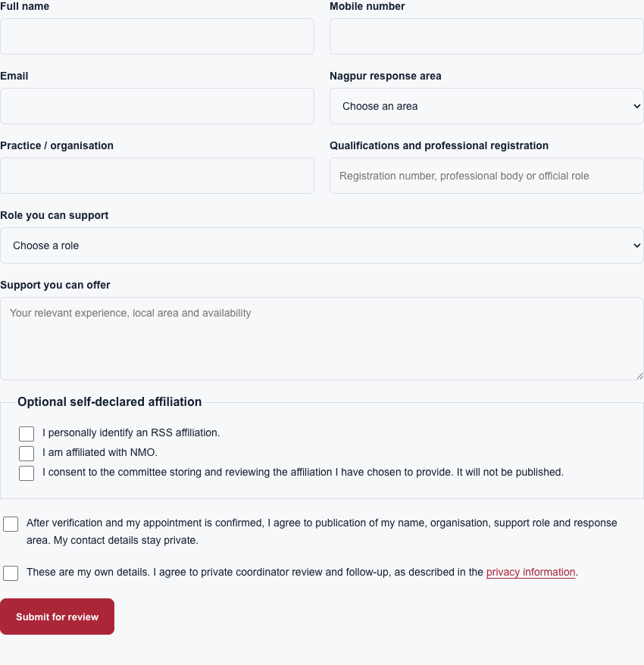Tick the affiliated with NMO checkbox
Screen dimensions: 644x665
(x=27, y=454)
